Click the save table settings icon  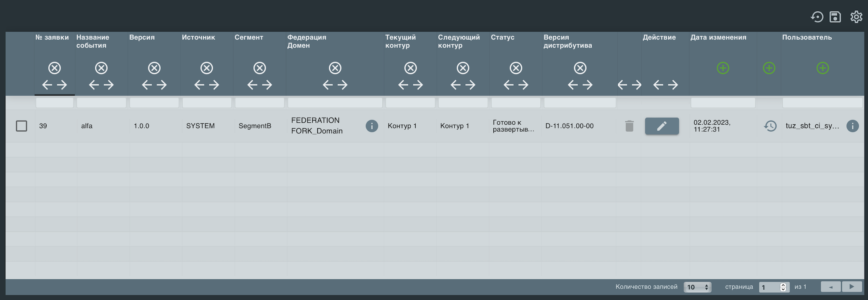pyautogui.click(x=835, y=17)
